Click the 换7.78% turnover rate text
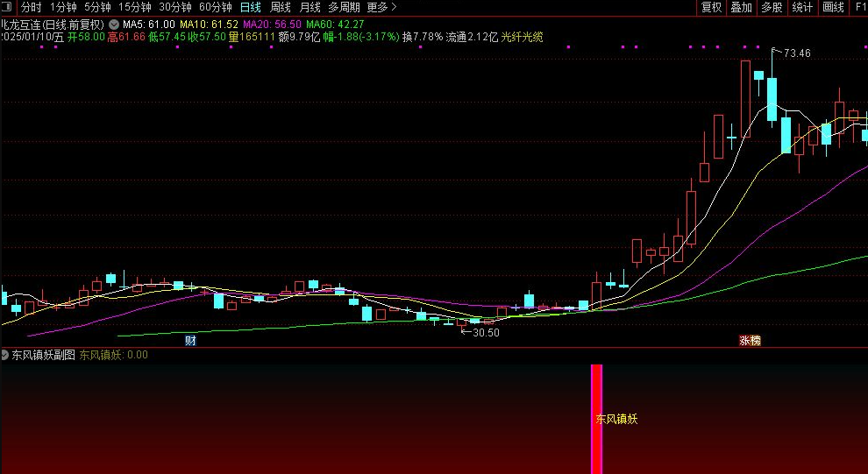 423,37
